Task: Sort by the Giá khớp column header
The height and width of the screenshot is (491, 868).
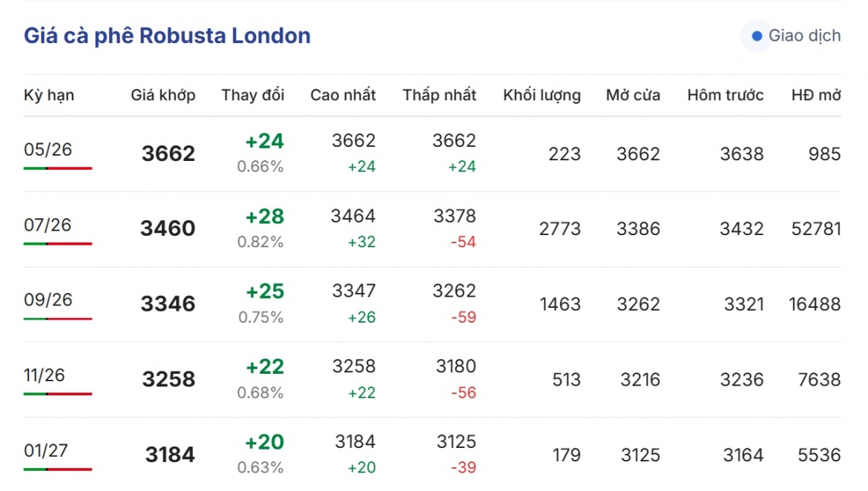Action: click(x=163, y=95)
